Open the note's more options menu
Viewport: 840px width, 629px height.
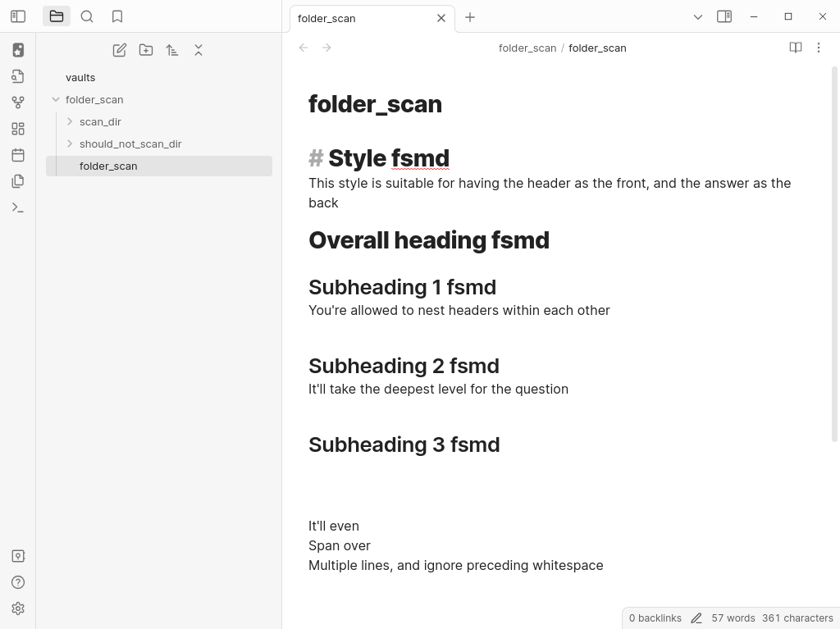[x=818, y=48]
